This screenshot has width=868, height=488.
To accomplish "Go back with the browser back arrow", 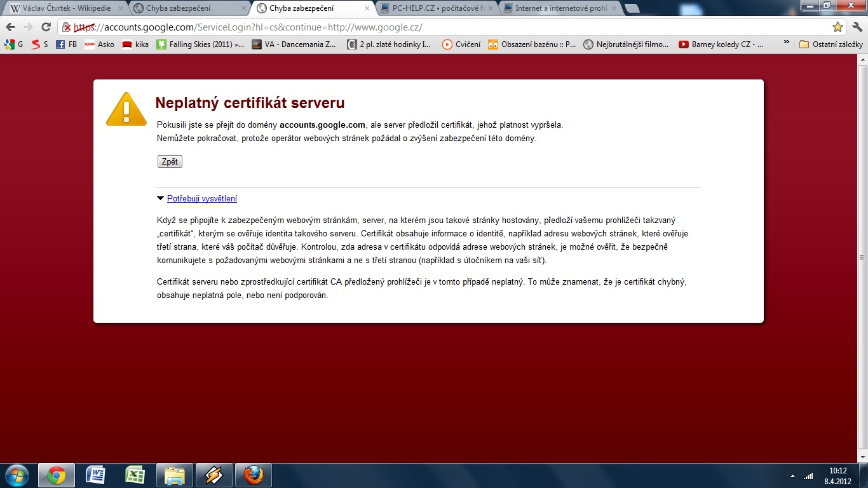I will click(x=10, y=27).
